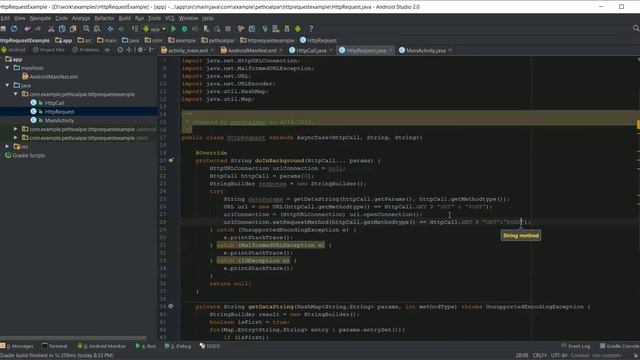Image resolution: width=640 pixels, height=360 pixels.
Task: Open the Terminal tool window button
Action: (x=54, y=346)
